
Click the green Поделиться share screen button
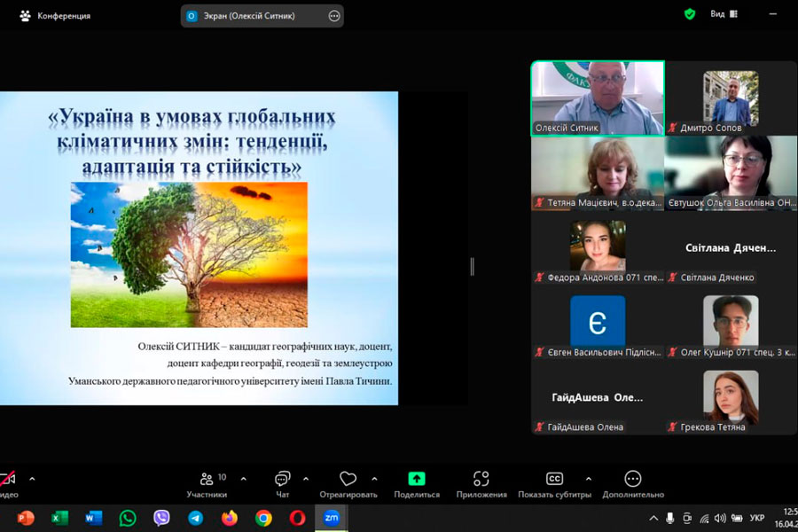(416, 480)
